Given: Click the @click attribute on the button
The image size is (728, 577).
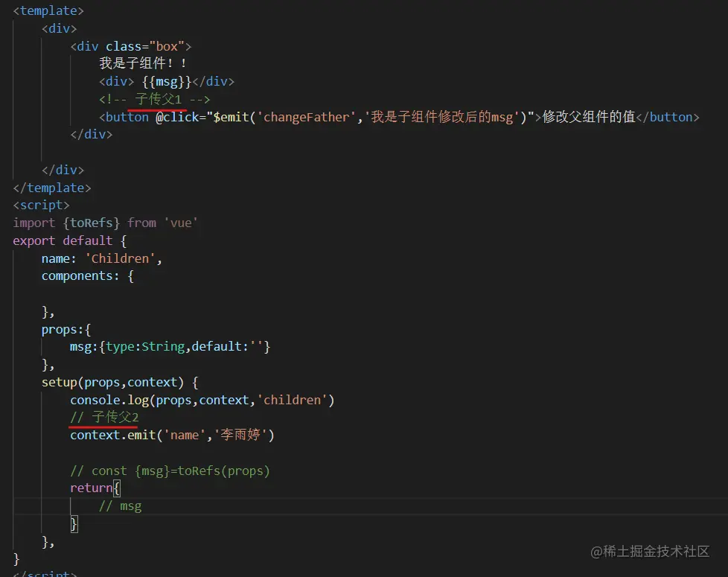Looking at the screenshot, I should pos(177,117).
